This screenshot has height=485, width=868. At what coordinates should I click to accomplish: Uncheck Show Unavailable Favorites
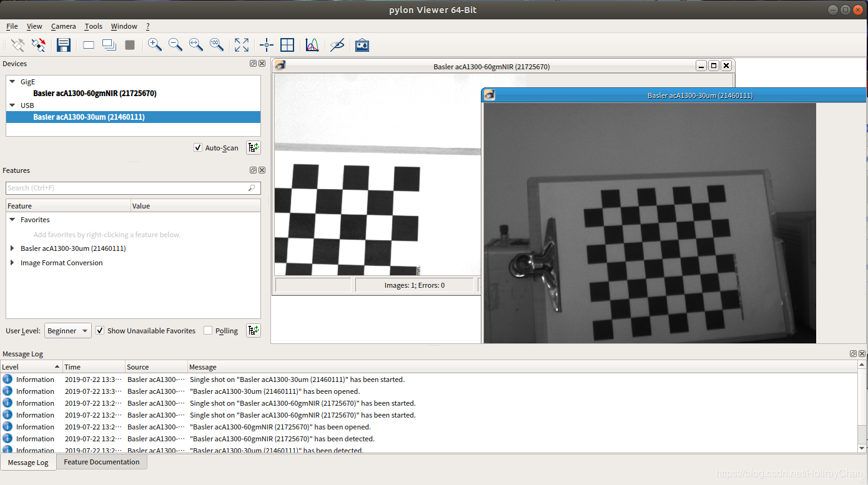tap(100, 330)
